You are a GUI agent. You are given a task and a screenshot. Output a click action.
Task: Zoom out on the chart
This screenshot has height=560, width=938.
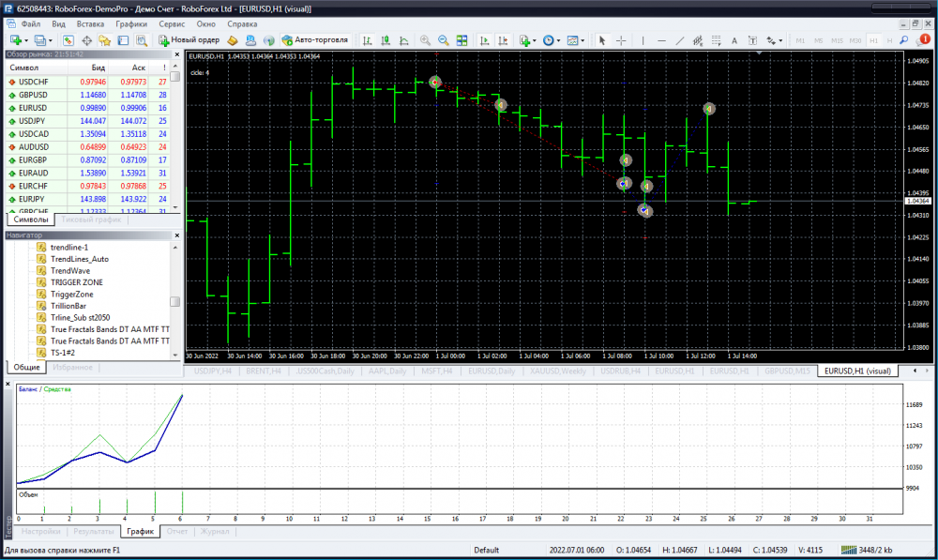tap(444, 40)
